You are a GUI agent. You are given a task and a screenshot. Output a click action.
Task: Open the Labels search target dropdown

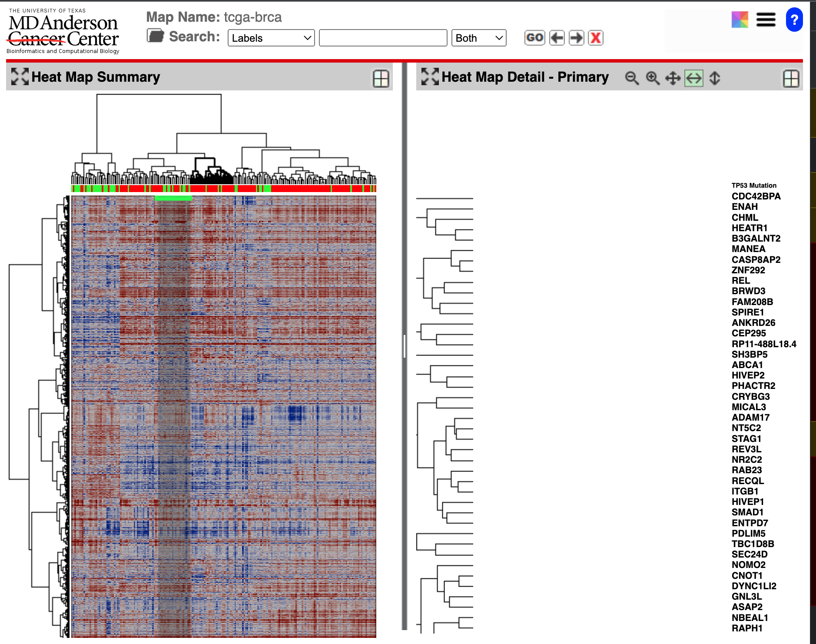pos(271,38)
